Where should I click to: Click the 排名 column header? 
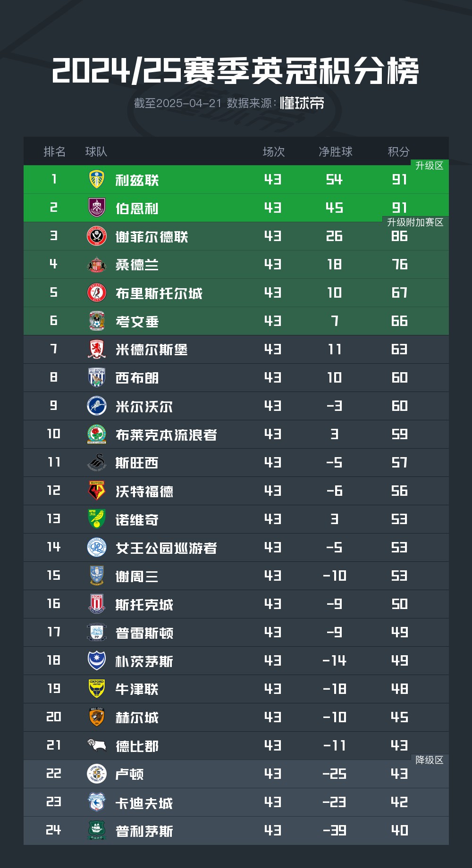tap(54, 151)
